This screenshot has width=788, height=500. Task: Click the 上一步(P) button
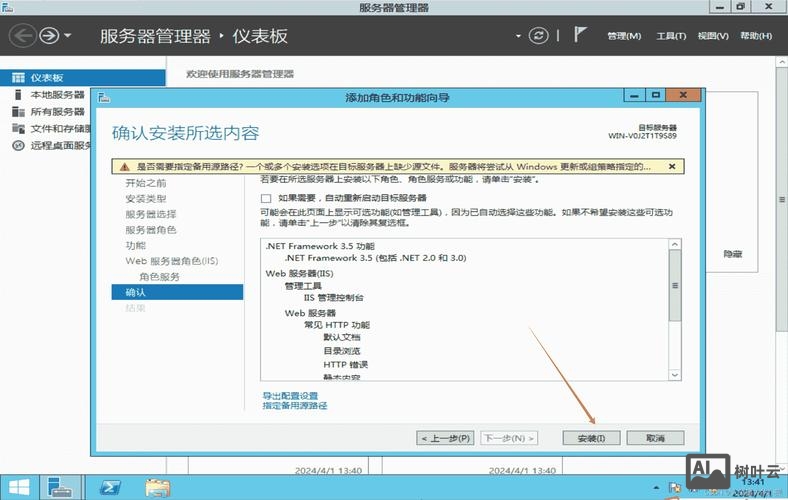(x=446, y=438)
